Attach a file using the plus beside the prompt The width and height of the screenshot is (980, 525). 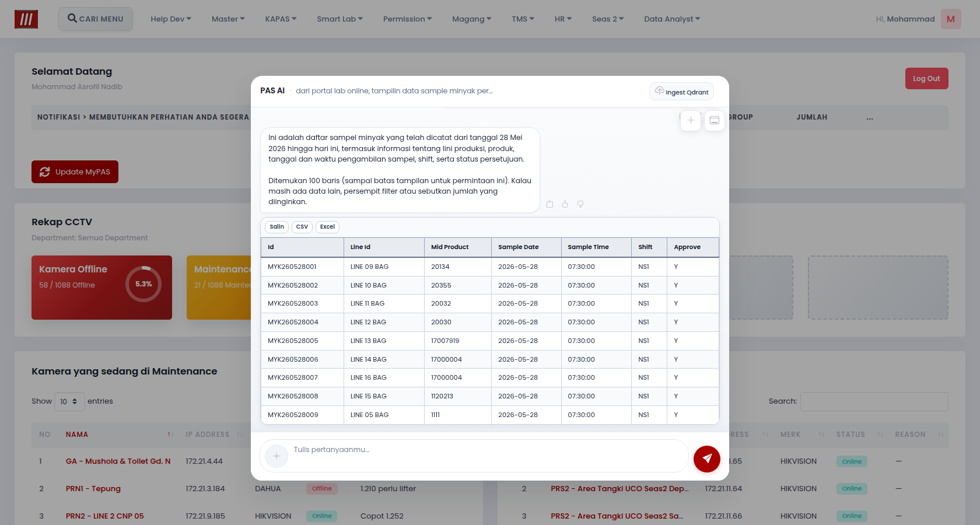[276, 456]
